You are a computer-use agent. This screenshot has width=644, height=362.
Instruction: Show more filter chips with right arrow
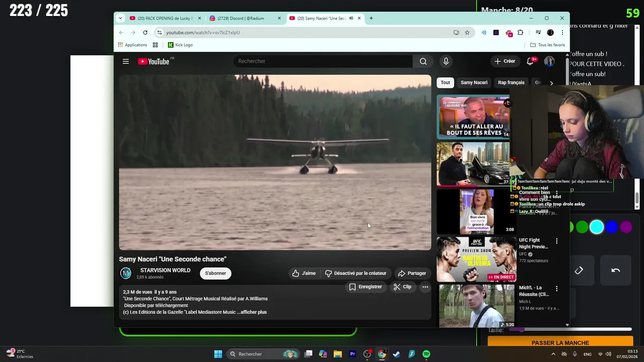pyautogui.click(x=551, y=83)
